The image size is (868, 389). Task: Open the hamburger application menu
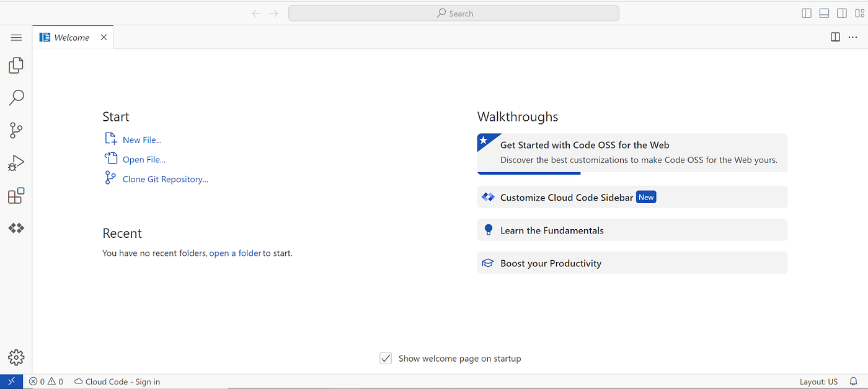click(16, 38)
